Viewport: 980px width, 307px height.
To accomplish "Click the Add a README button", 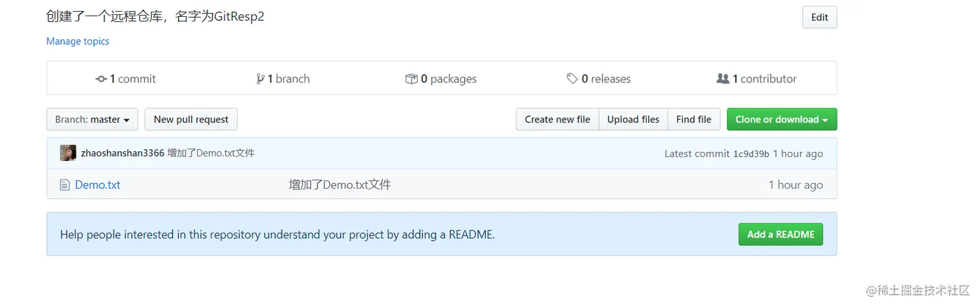I will (780, 234).
